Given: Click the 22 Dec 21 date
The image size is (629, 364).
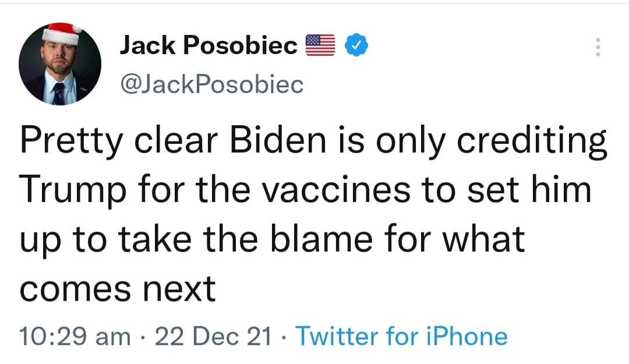Looking at the screenshot, I should click(213, 336).
